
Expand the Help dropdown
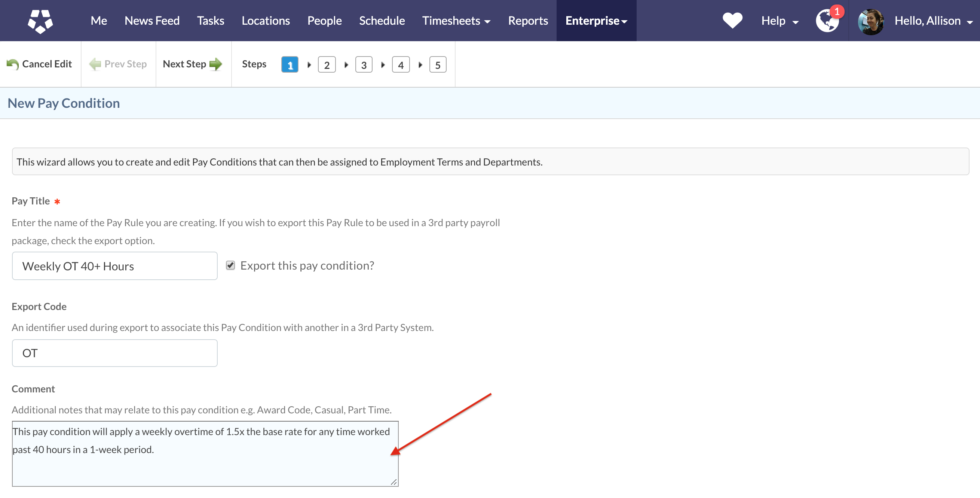(x=780, y=21)
